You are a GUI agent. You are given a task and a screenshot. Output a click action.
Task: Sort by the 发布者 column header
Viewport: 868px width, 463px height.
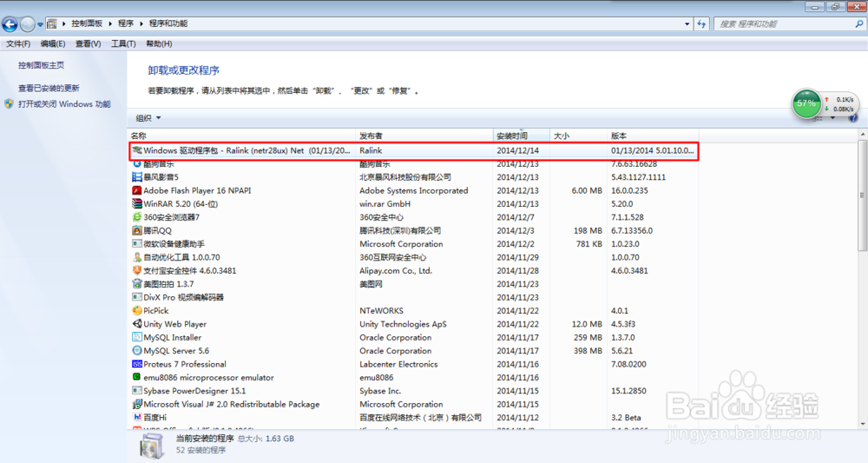coord(424,136)
